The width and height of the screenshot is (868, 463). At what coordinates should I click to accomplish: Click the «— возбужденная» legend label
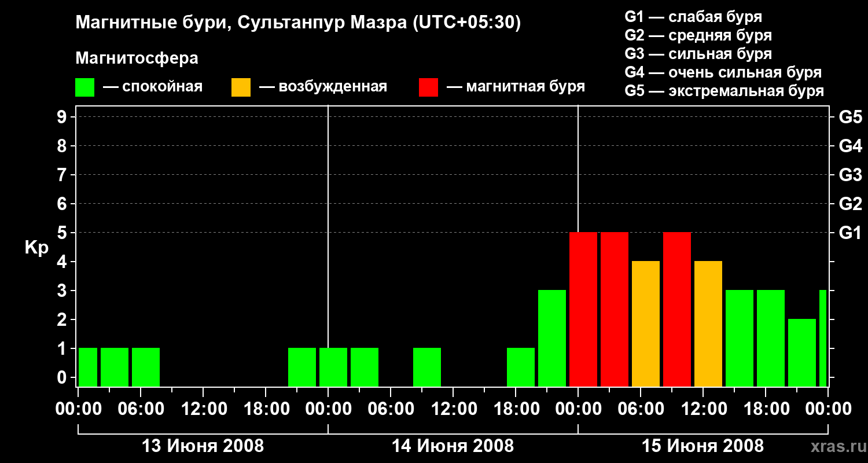click(x=323, y=87)
